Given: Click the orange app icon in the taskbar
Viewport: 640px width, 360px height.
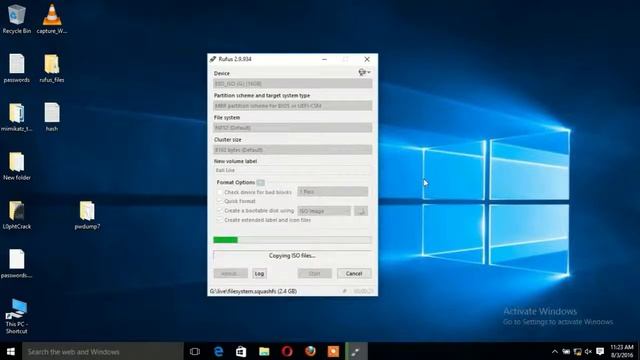Looking at the screenshot, I should click(333, 351).
